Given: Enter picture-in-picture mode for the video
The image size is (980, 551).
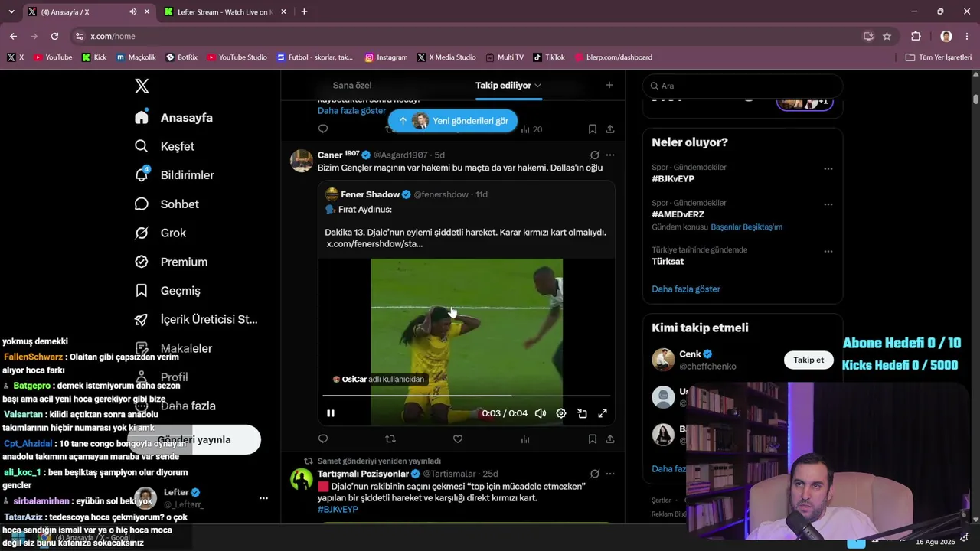Looking at the screenshot, I should pos(582,413).
